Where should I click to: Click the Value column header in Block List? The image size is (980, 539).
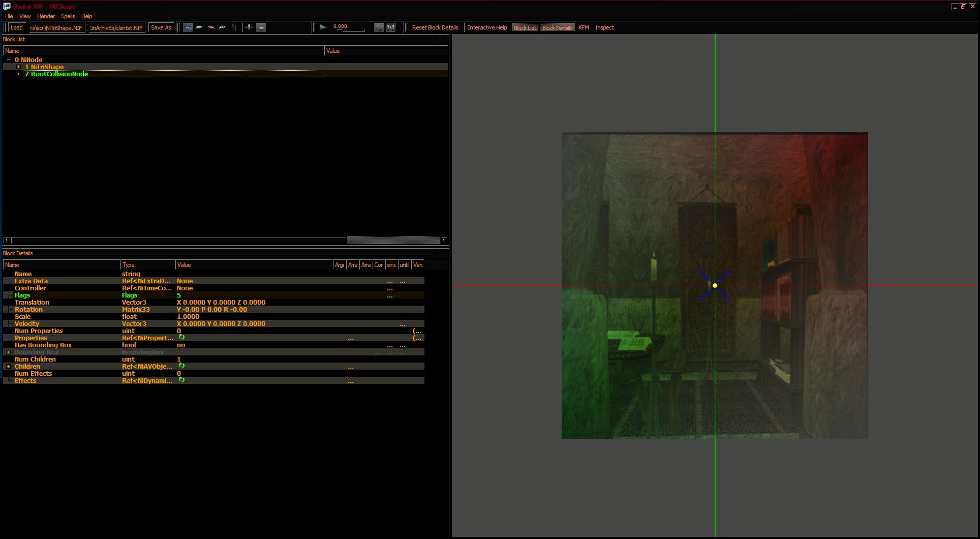coord(386,50)
